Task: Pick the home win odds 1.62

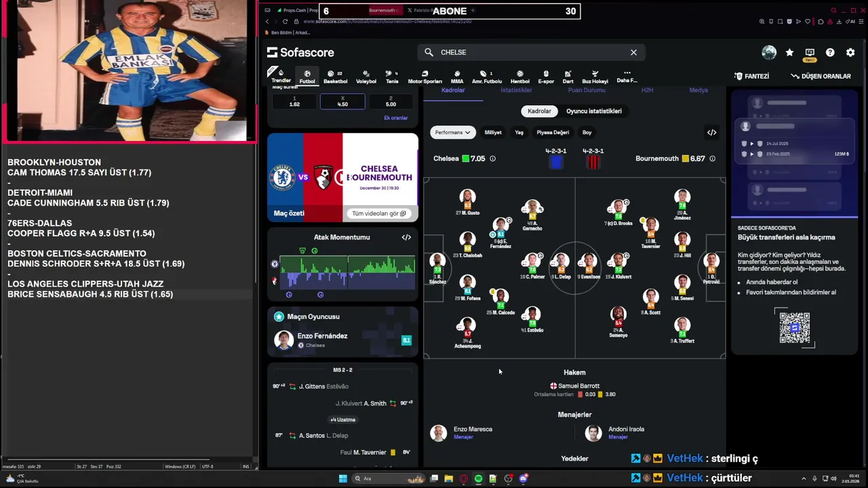Action: 294,102
